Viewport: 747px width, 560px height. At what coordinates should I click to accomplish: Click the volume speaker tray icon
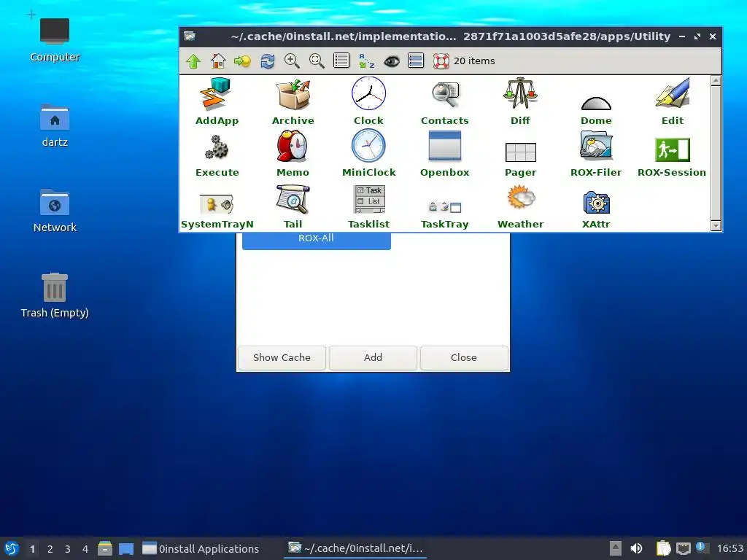pyautogui.click(x=636, y=548)
